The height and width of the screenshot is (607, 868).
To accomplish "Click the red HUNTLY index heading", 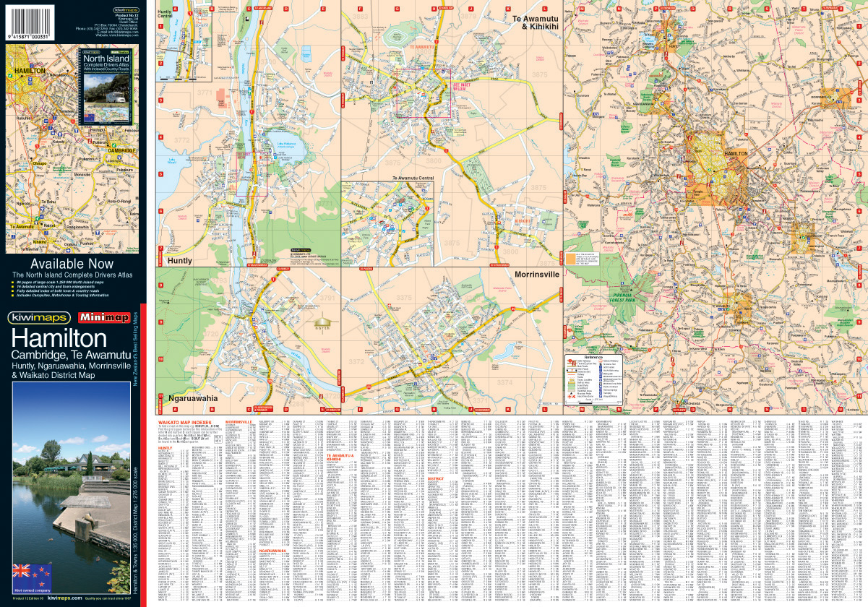I will (166, 447).
